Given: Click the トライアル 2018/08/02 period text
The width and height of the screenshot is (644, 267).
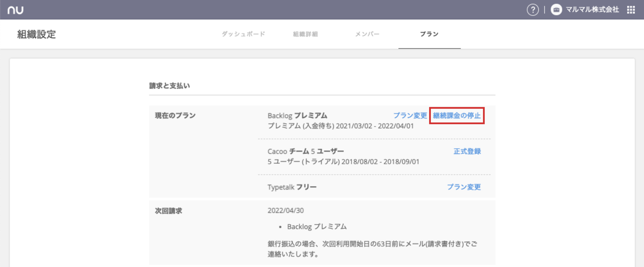Looking at the screenshot, I should pos(343,162).
